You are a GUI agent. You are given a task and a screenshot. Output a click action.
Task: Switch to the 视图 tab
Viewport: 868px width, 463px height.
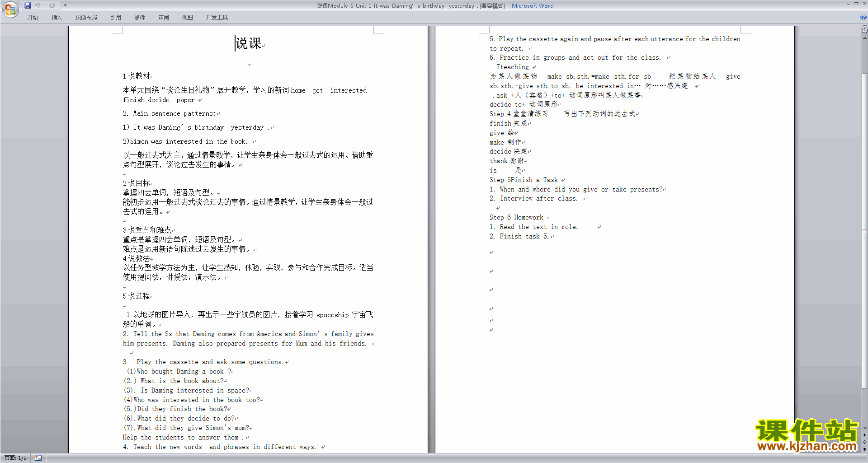tap(188, 18)
